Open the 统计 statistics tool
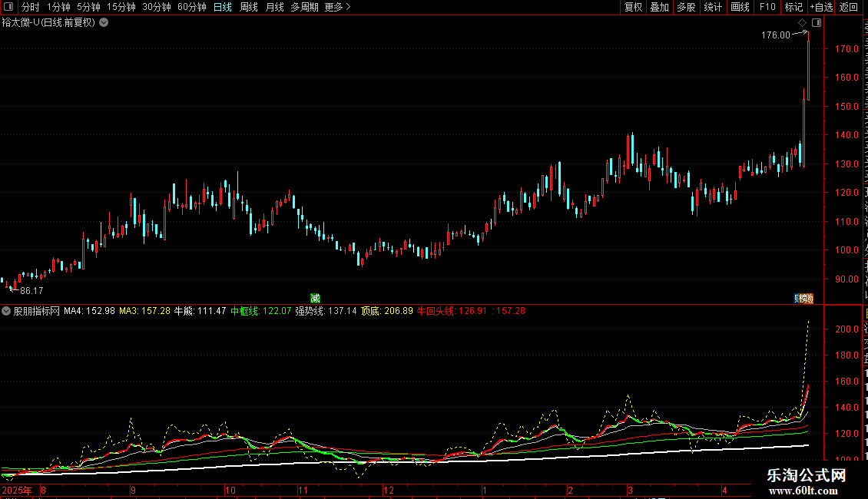The image size is (868, 499). [713, 7]
